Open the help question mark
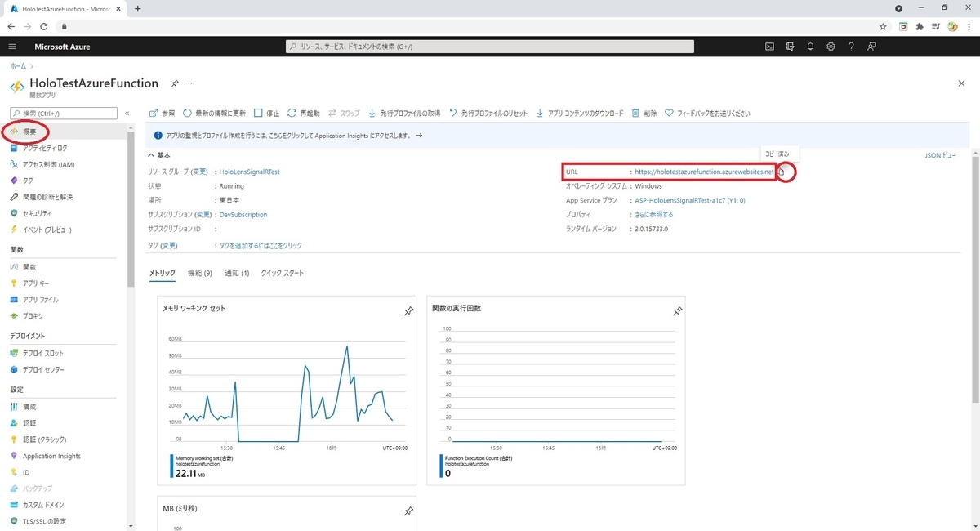Viewport: 980px width, 531px height. pyautogui.click(x=851, y=47)
